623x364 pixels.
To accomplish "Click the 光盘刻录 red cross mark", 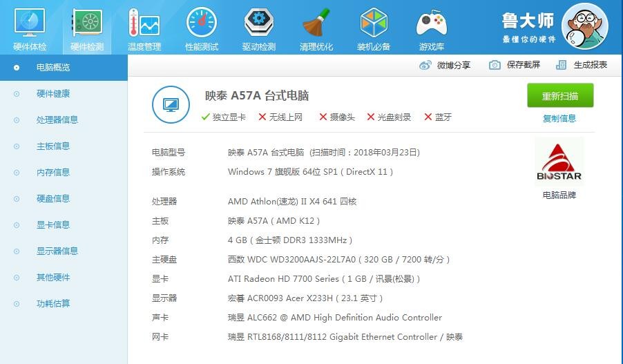I will pyautogui.click(x=371, y=117).
